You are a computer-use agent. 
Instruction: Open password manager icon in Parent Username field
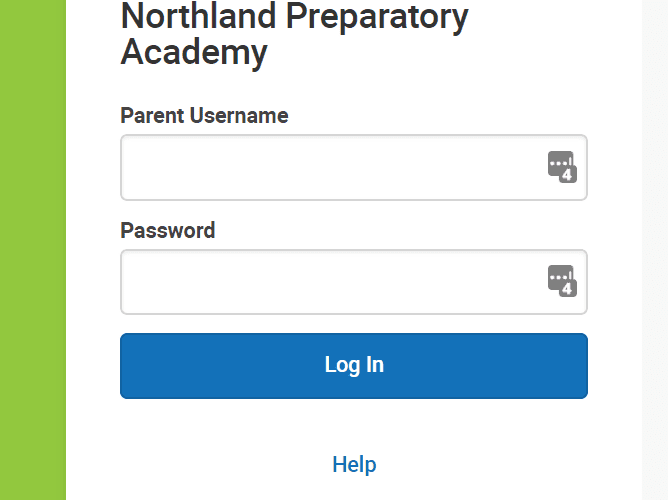point(562,167)
